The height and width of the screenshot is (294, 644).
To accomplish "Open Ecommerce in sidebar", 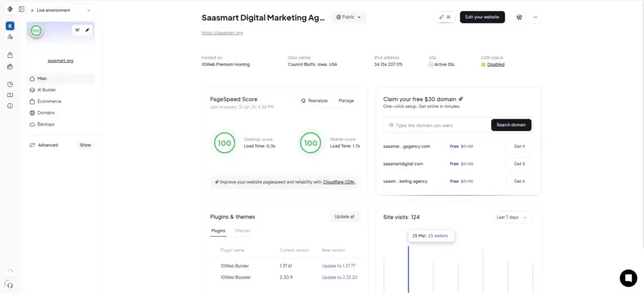I will click(61, 101).
